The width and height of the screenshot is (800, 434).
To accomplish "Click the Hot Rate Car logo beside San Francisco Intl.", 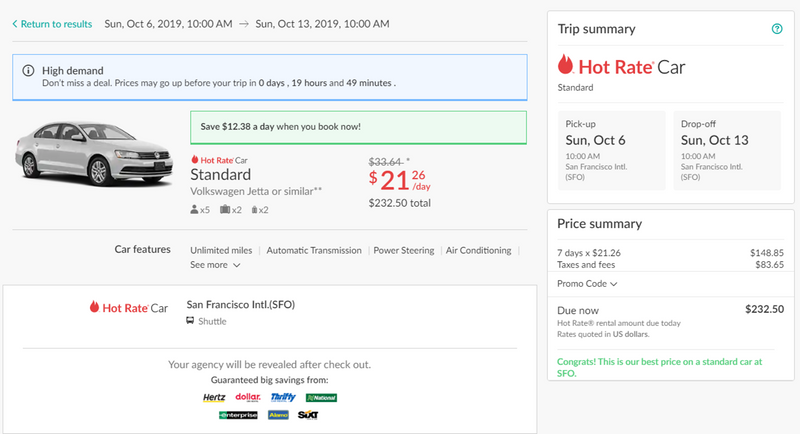I will [129, 308].
